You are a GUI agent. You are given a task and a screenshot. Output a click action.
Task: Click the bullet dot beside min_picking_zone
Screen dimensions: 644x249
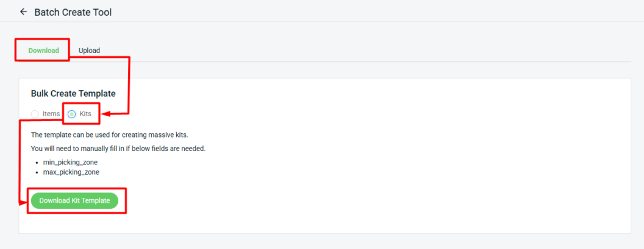tap(37, 163)
